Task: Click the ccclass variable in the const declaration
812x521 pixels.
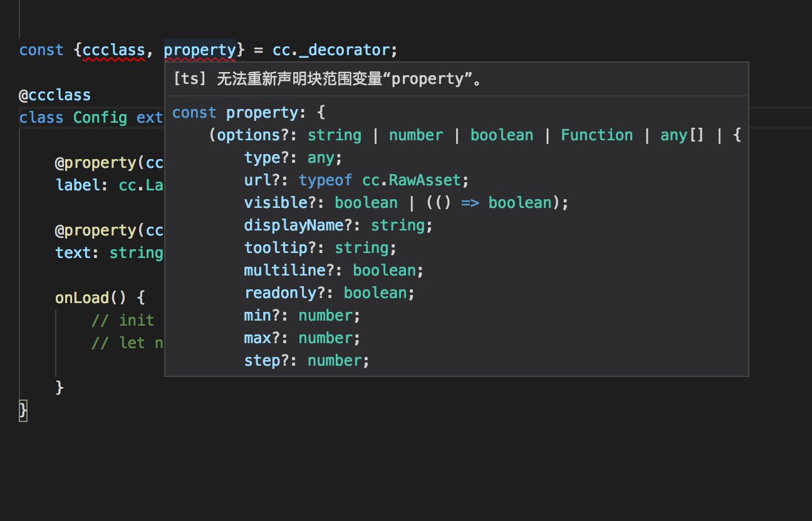Action: (113, 50)
